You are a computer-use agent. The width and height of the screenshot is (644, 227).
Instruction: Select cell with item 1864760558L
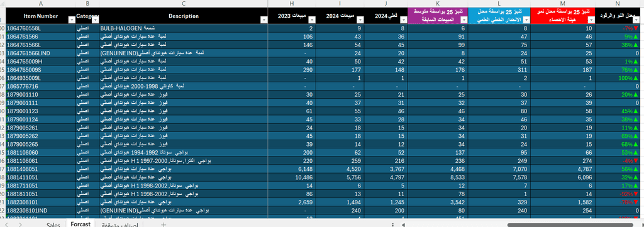coord(40,28)
